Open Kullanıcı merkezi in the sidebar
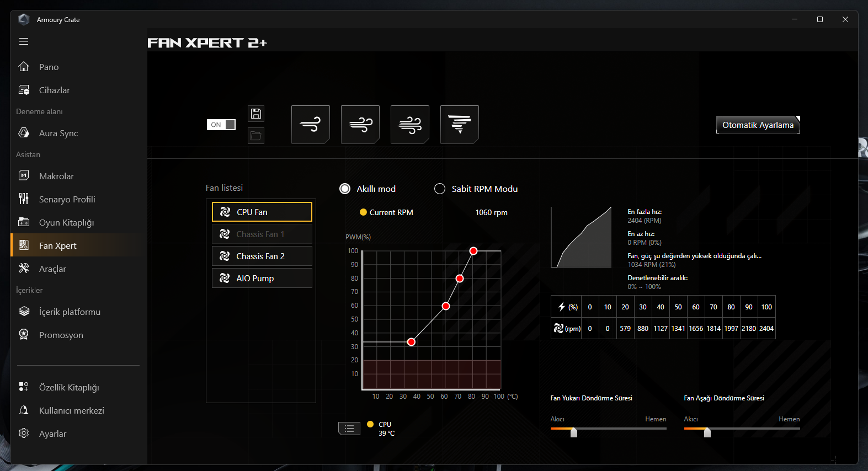868x471 pixels. coord(79,410)
